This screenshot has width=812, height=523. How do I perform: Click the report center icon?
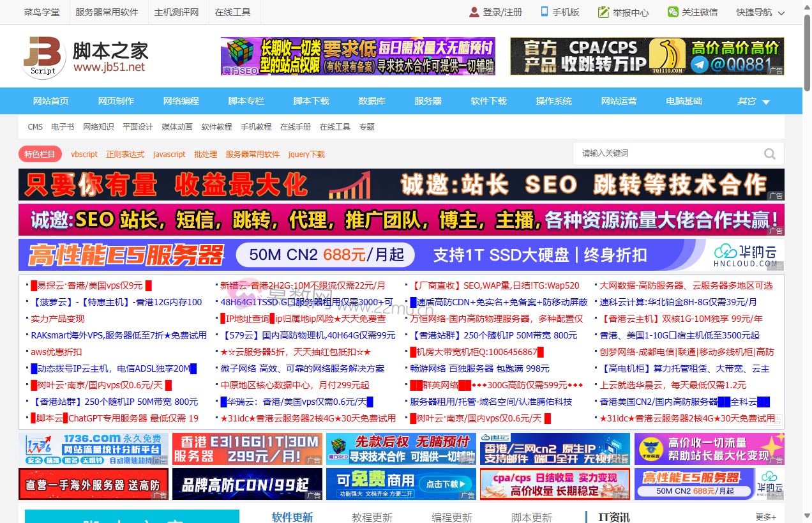[x=603, y=12]
